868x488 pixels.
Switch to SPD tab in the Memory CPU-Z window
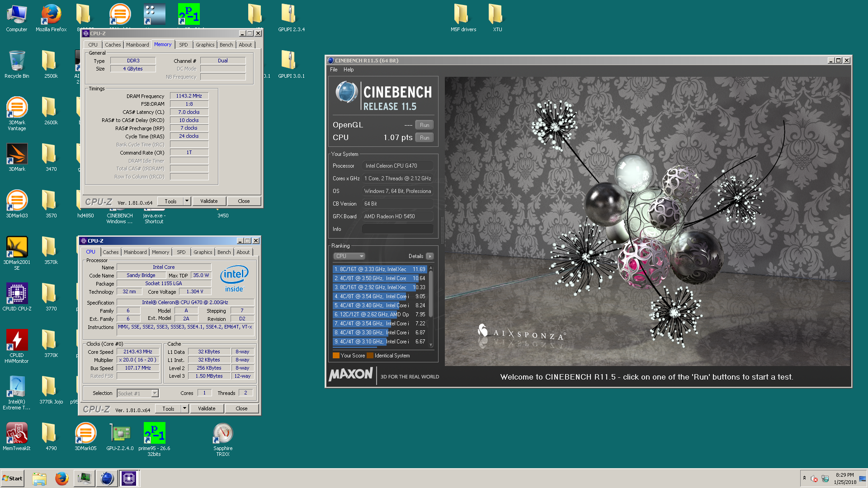(183, 45)
